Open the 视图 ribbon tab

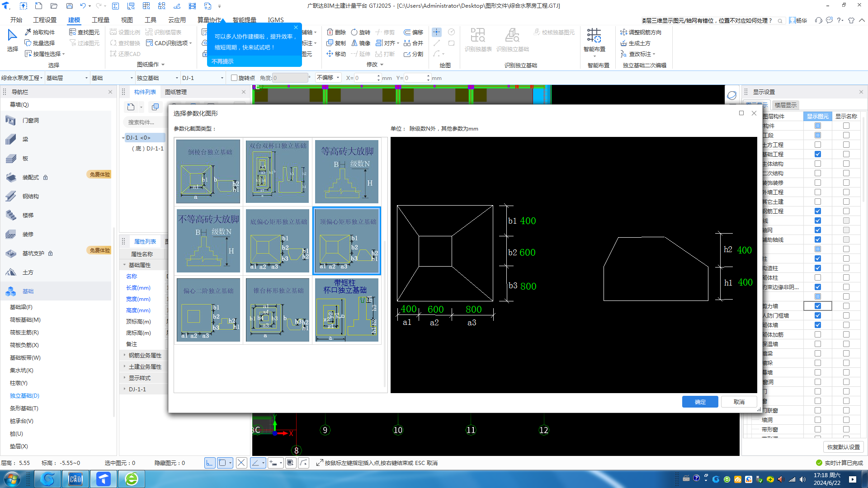pos(127,20)
